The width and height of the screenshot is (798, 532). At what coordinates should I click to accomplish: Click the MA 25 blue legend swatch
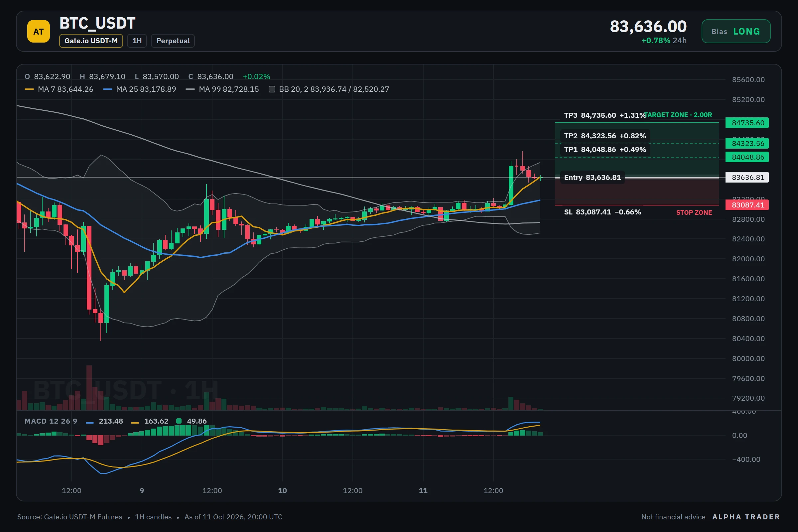(107, 89)
